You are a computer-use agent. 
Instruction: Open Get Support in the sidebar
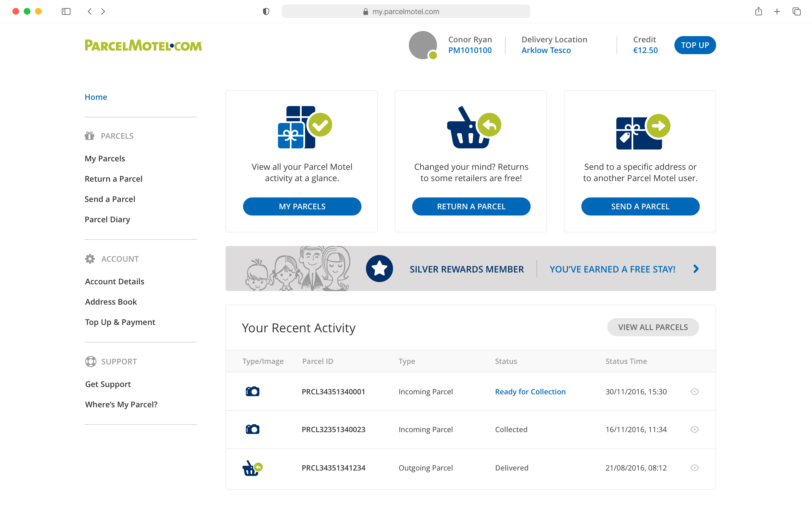tap(108, 384)
